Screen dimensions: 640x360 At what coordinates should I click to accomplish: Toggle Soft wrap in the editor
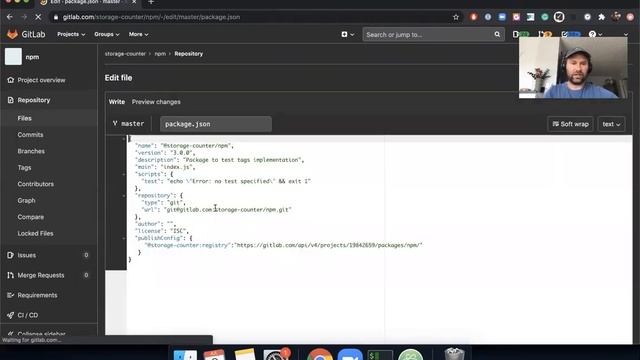tap(570, 124)
